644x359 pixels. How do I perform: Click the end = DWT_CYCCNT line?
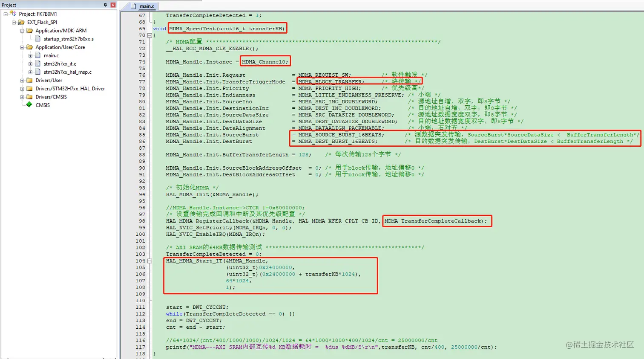(x=194, y=321)
